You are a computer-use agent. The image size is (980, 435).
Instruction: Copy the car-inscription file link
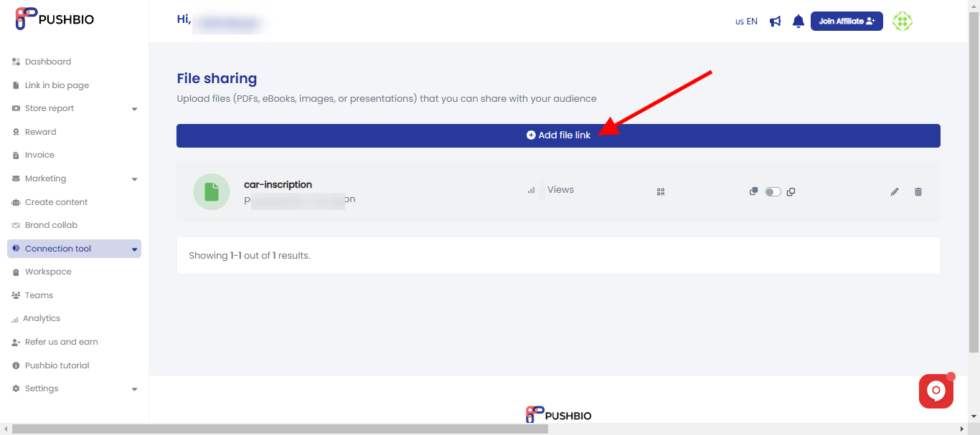pos(753,191)
